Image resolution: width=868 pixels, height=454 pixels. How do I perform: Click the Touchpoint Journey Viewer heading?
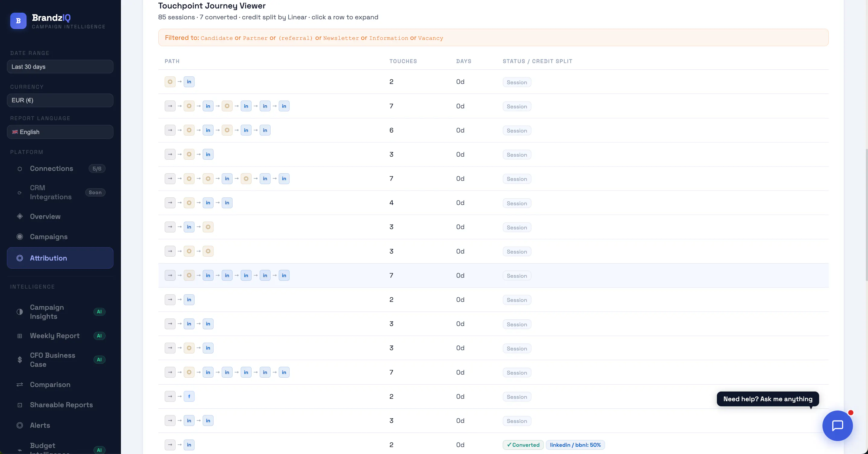[212, 6]
